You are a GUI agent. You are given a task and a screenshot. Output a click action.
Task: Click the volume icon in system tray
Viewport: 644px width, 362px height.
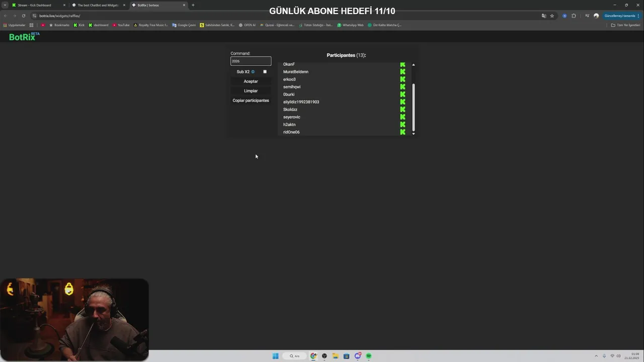tap(618, 356)
